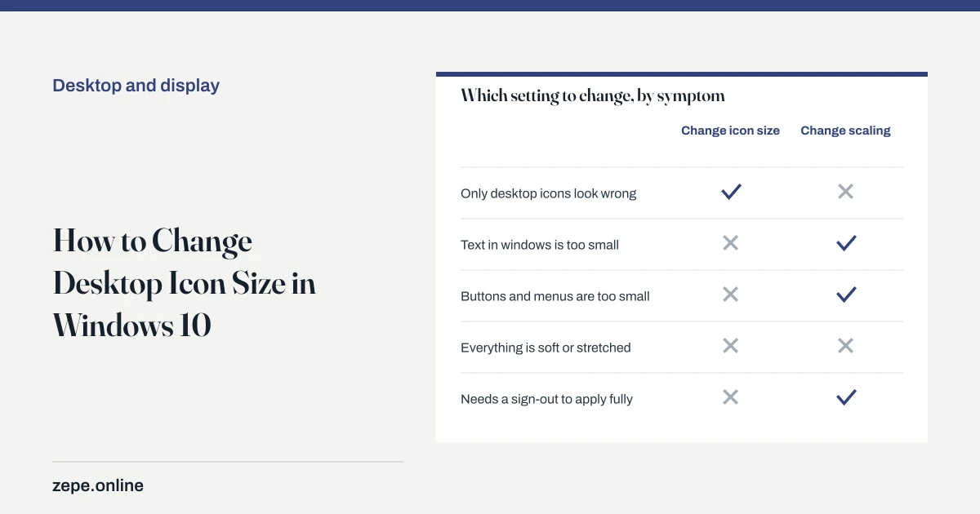Select the Text in windows is too small label
The height and width of the screenshot is (514, 980).
(x=540, y=245)
